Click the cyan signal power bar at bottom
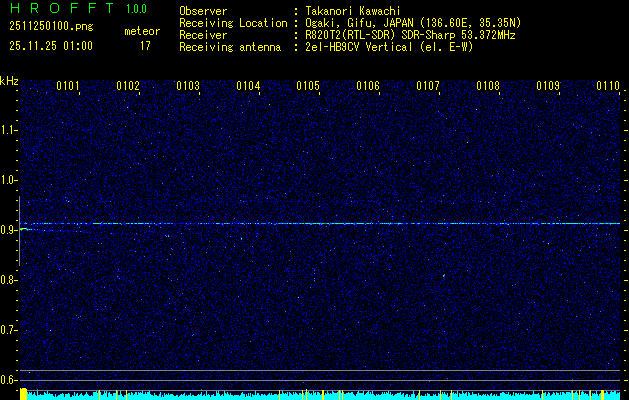This screenshot has width=629, height=400. pyautogui.click(x=320, y=395)
